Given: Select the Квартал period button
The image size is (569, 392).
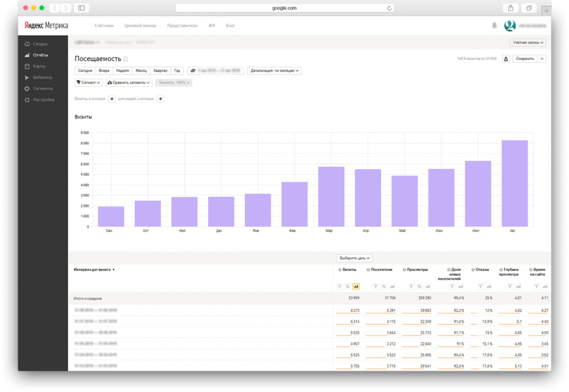Looking at the screenshot, I should [160, 71].
